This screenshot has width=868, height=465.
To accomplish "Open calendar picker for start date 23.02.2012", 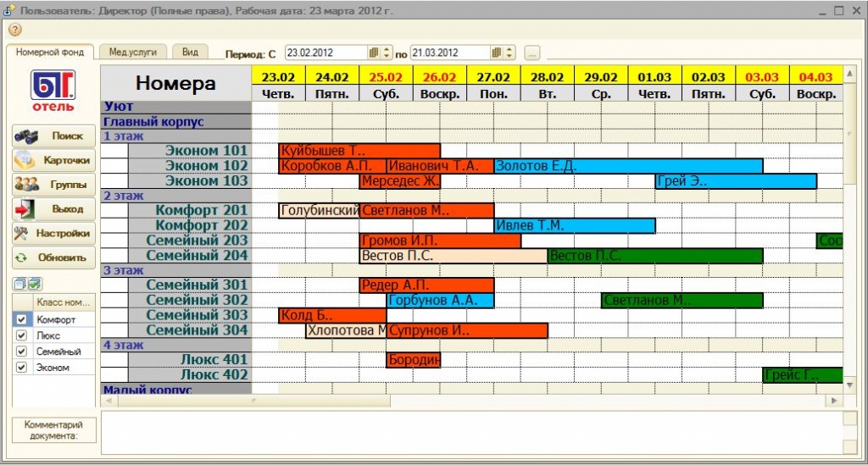I will point(374,53).
